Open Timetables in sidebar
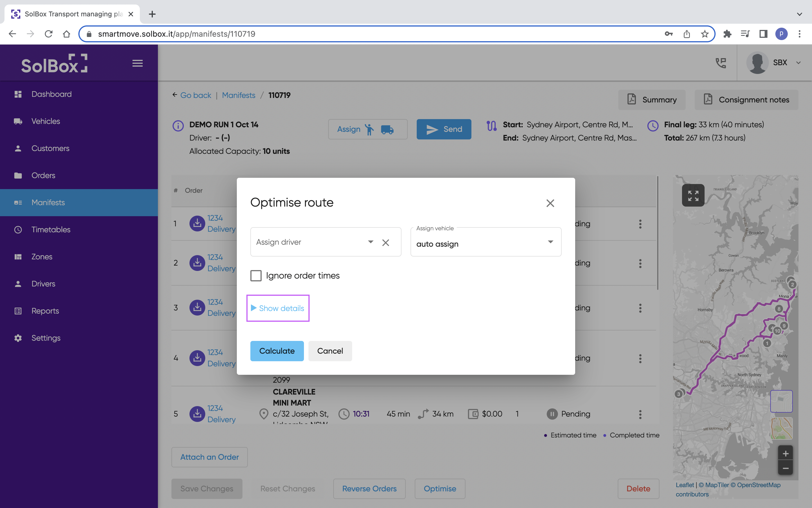Viewport: 812px width, 508px height. point(79,229)
